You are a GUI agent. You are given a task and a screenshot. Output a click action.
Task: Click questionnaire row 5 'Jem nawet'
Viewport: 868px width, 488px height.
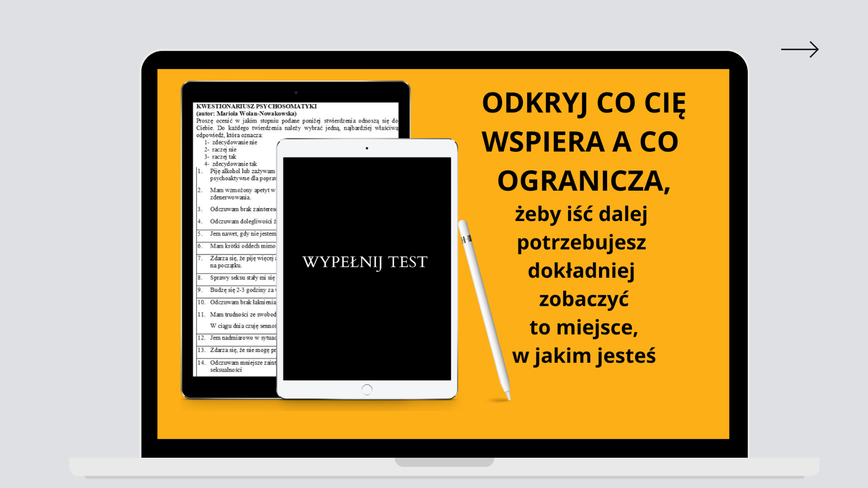(242, 234)
